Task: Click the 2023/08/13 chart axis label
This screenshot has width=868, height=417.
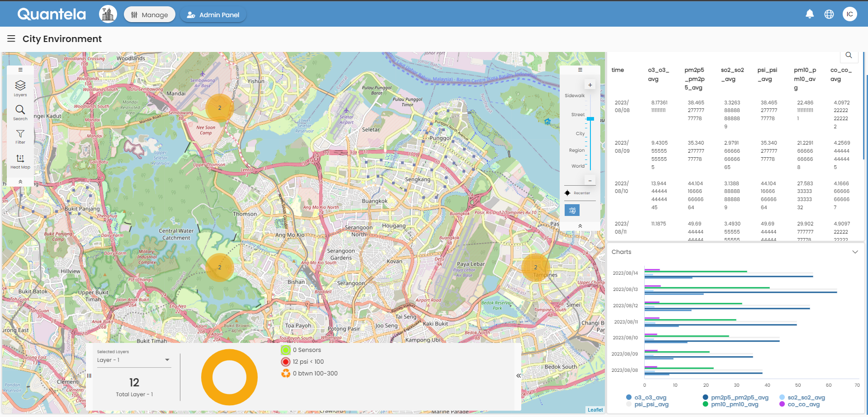Action: pos(625,289)
